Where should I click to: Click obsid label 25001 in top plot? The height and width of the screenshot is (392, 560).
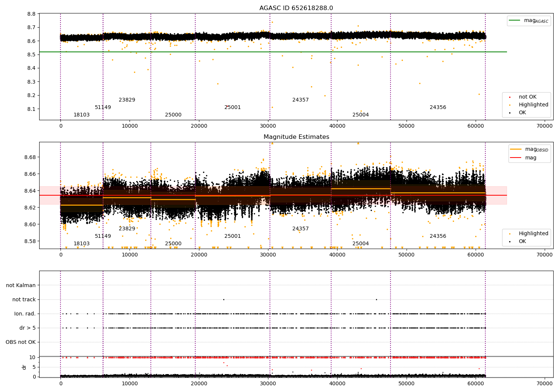click(x=233, y=108)
